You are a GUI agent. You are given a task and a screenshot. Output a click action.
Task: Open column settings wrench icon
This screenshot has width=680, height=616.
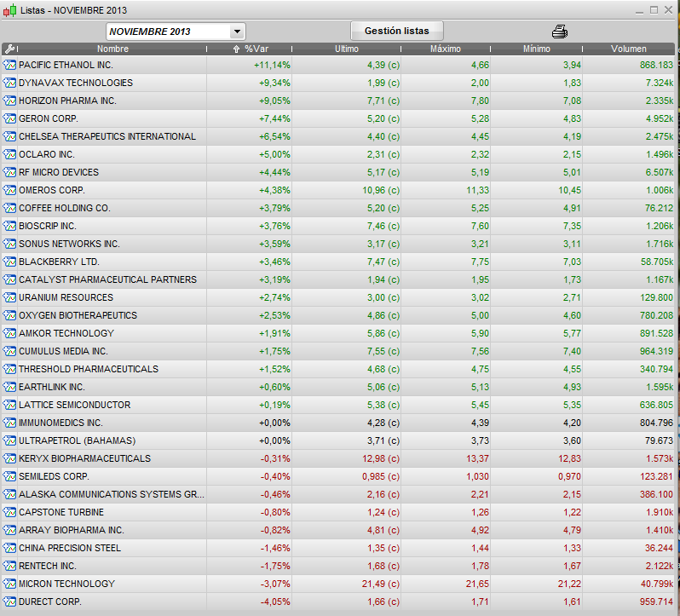point(9,49)
